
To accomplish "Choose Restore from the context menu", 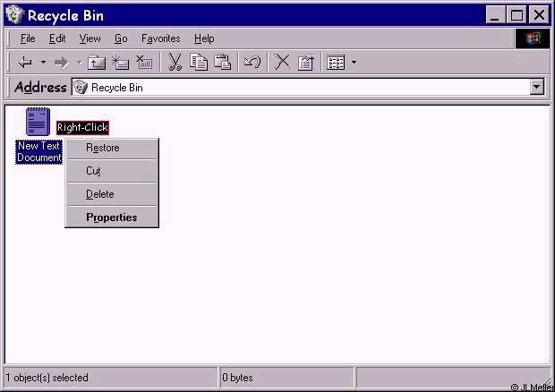I will pyautogui.click(x=112, y=148).
